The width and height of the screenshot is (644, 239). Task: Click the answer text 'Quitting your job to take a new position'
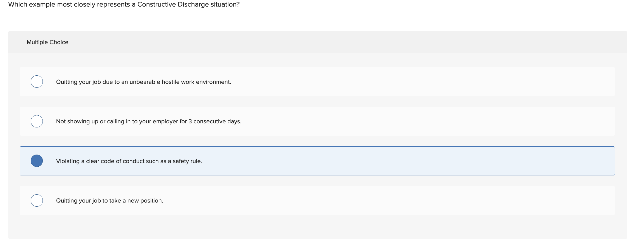pyautogui.click(x=109, y=200)
